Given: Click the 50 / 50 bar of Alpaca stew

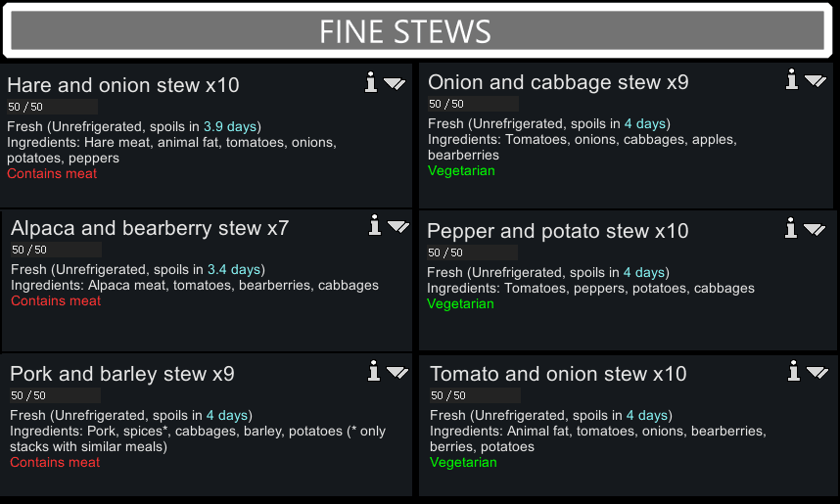Looking at the screenshot, I should click(x=56, y=250).
